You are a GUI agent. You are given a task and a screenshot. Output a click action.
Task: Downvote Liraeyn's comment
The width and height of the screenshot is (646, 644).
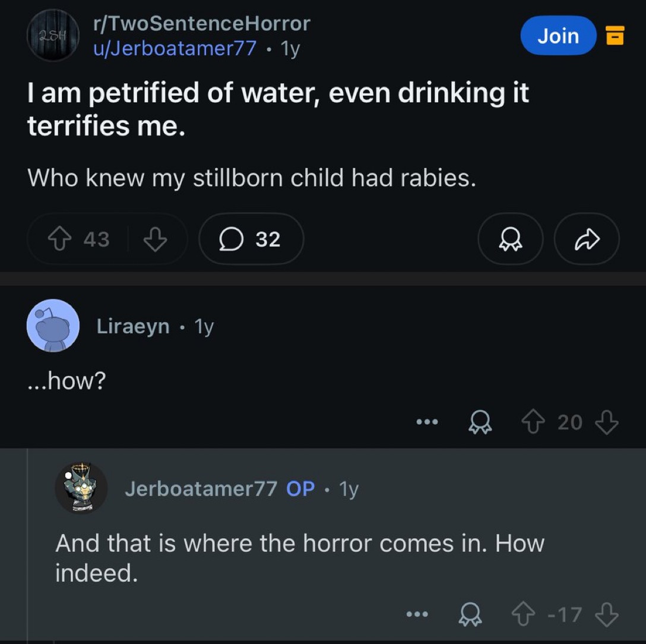tap(606, 422)
